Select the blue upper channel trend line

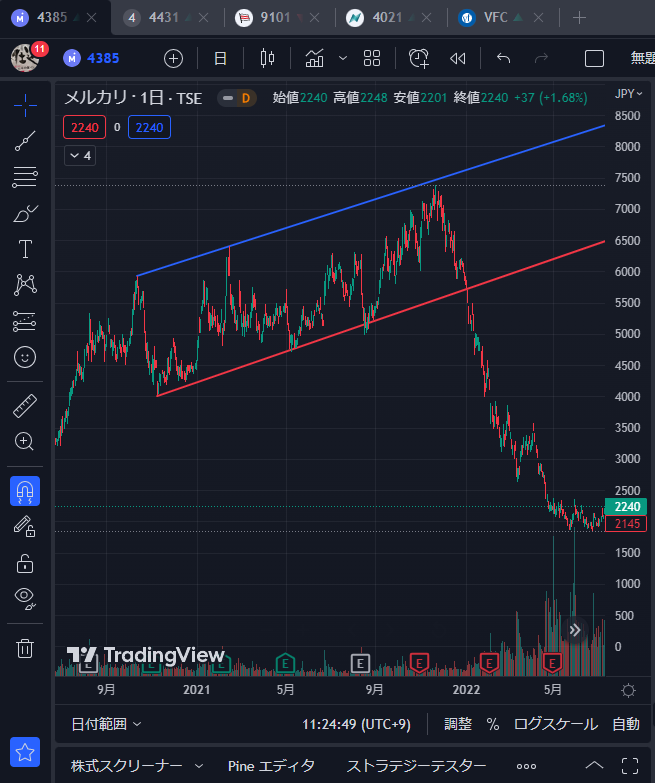[x=370, y=201]
